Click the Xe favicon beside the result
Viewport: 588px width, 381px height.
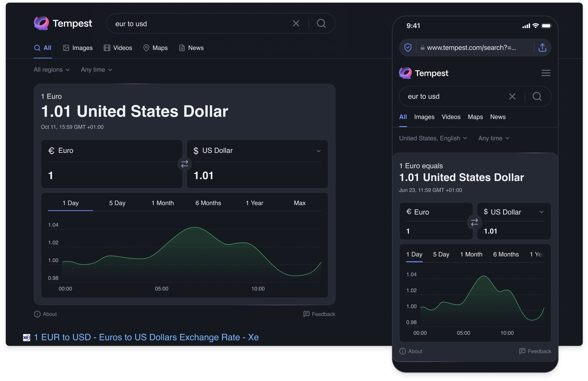pos(27,337)
